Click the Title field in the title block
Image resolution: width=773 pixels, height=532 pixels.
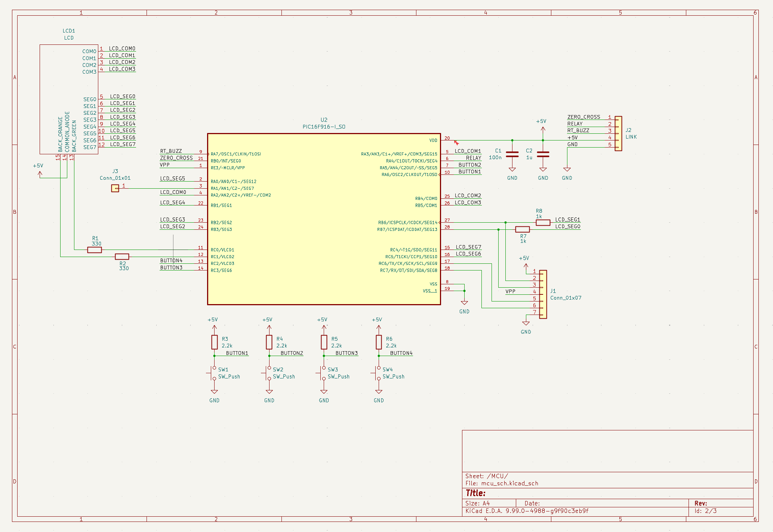pos(475,493)
